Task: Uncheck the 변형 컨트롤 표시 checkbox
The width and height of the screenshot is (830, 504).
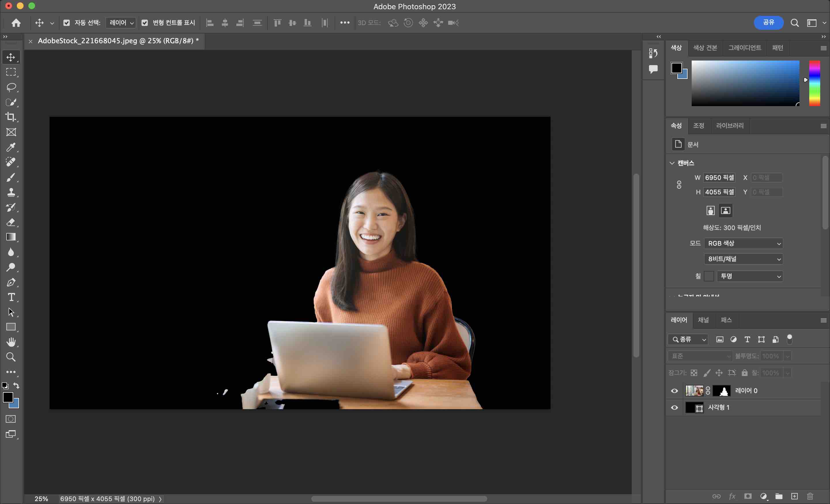Action: (145, 23)
